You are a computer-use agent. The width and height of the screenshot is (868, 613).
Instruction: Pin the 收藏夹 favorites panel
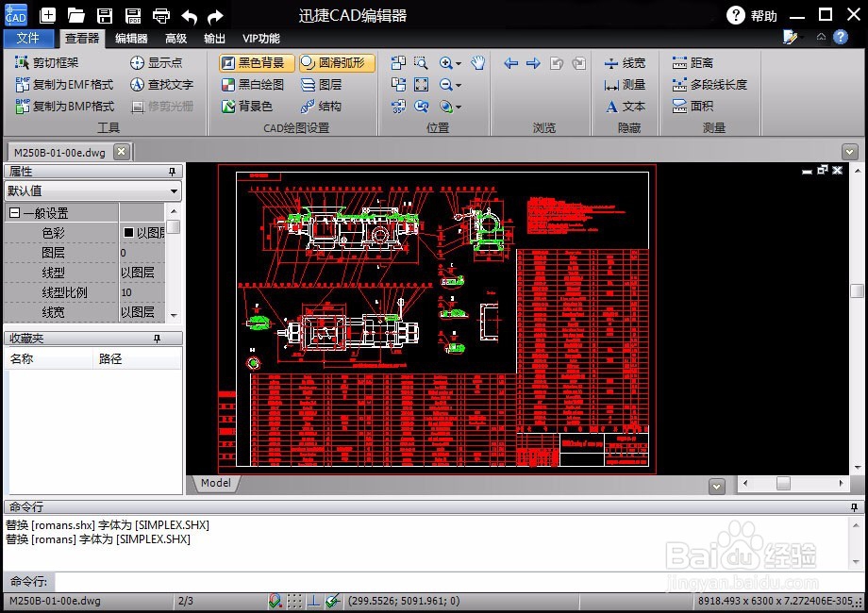pos(157,339)
